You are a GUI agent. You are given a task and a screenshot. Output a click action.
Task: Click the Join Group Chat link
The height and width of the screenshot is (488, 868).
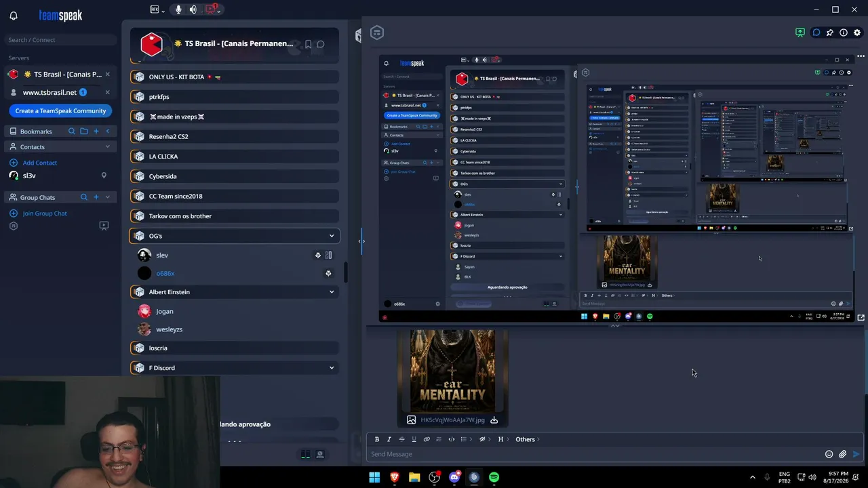click(45, 213)
